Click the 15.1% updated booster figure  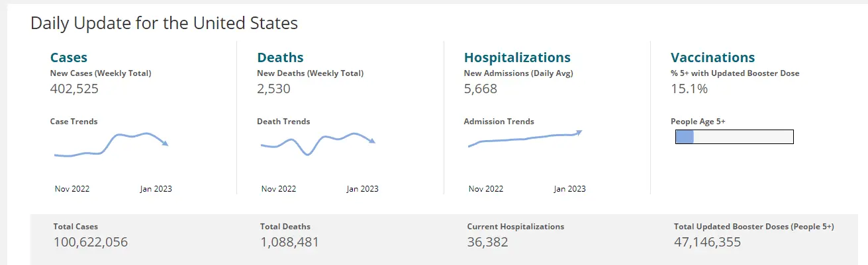tap(689, 89)
